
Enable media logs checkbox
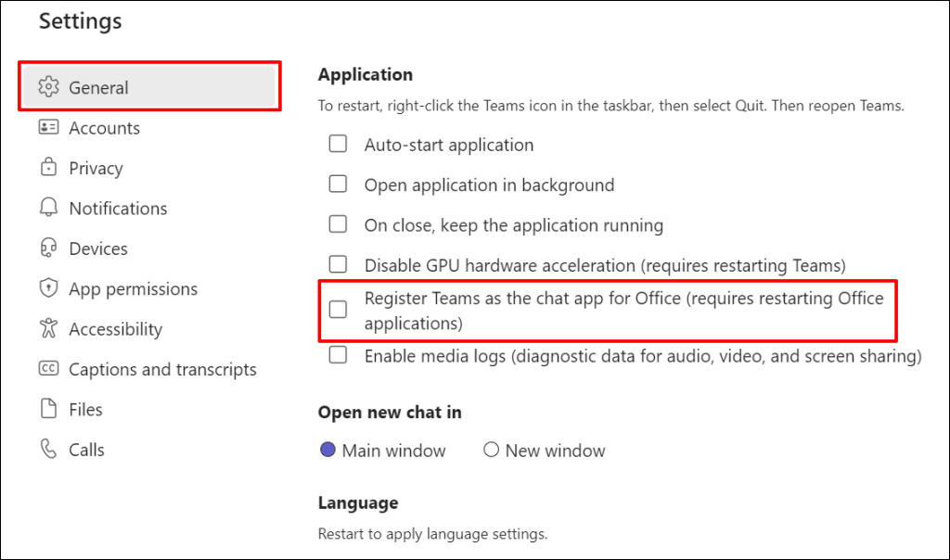[338, 355]
